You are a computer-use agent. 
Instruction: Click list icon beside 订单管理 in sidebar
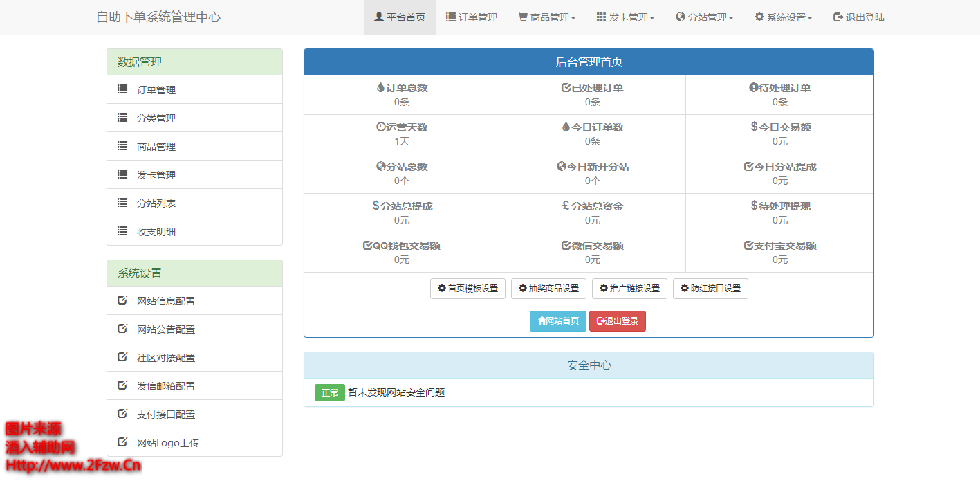[x=122, y=89]
